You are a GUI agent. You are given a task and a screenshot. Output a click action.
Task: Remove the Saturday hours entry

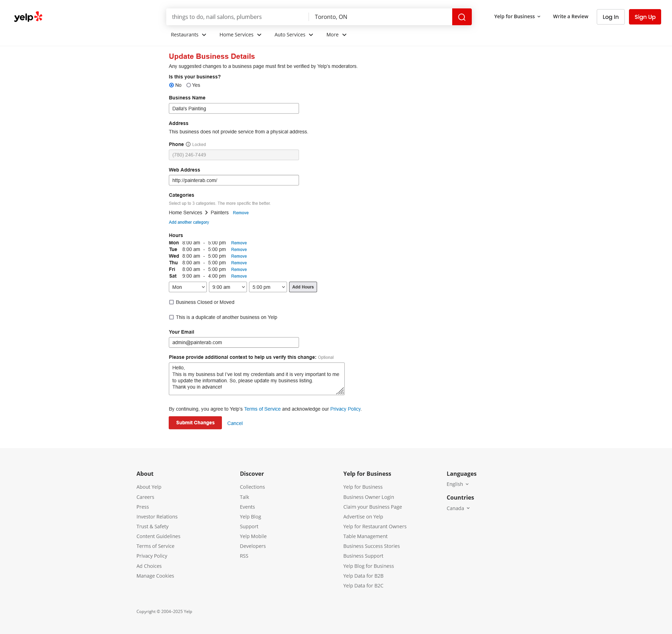(x=239, y=276)
